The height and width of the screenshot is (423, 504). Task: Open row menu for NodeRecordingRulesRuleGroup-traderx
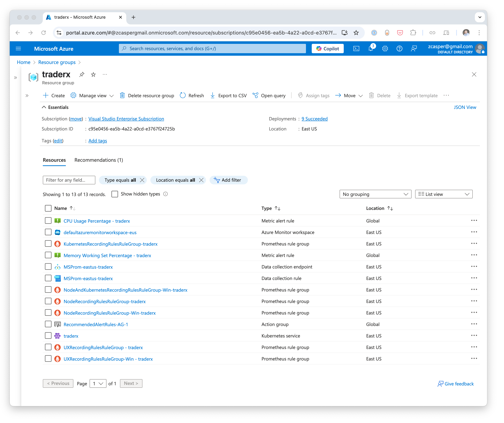474,301
